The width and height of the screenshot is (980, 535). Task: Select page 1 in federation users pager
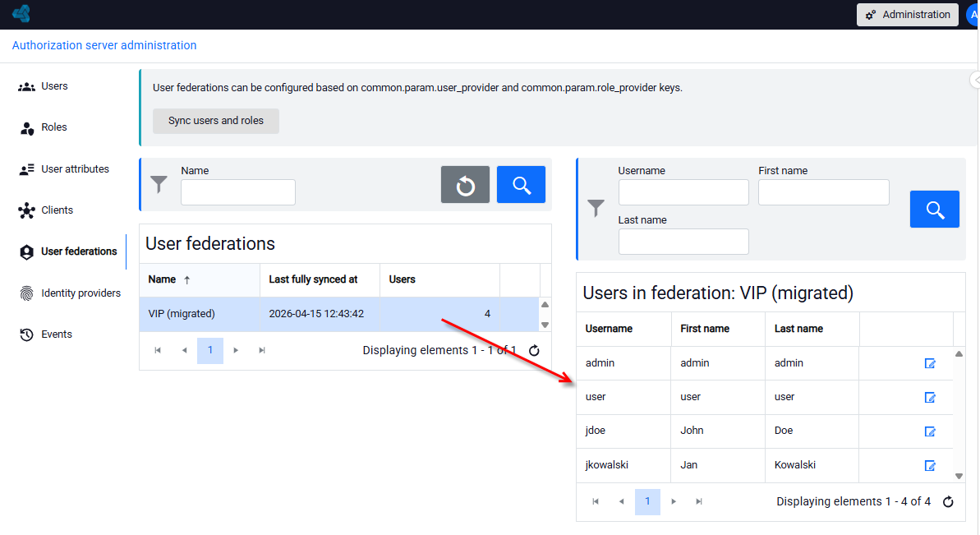(647, 502)
